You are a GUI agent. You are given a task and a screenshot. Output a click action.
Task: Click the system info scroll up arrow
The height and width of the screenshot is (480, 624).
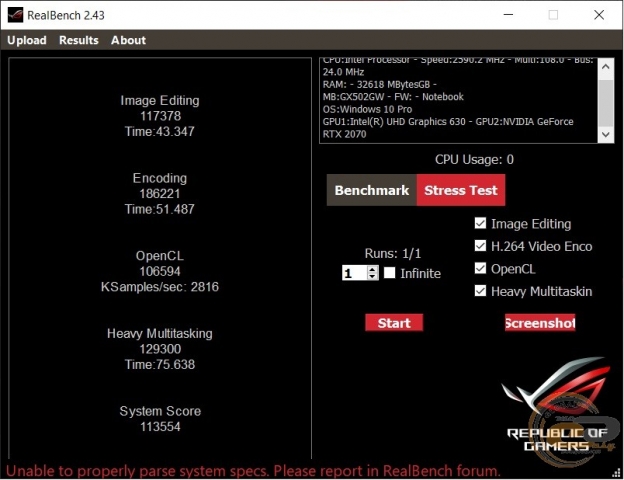pos(606,66)
